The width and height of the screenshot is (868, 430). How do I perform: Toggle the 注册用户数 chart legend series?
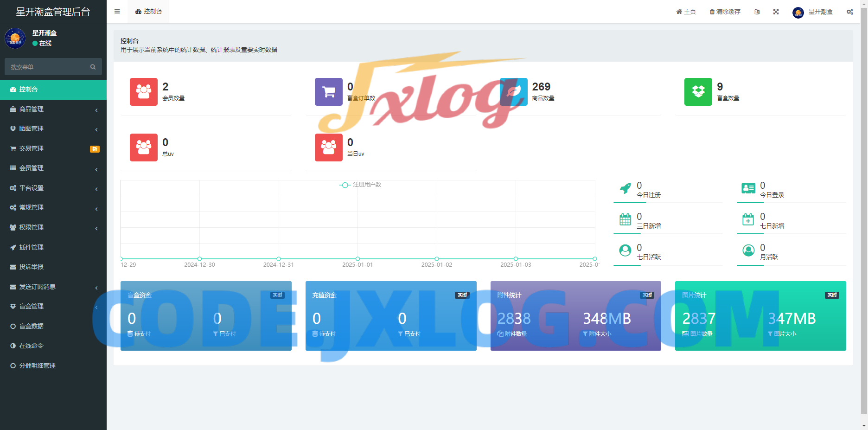click(x=360, y=185)
